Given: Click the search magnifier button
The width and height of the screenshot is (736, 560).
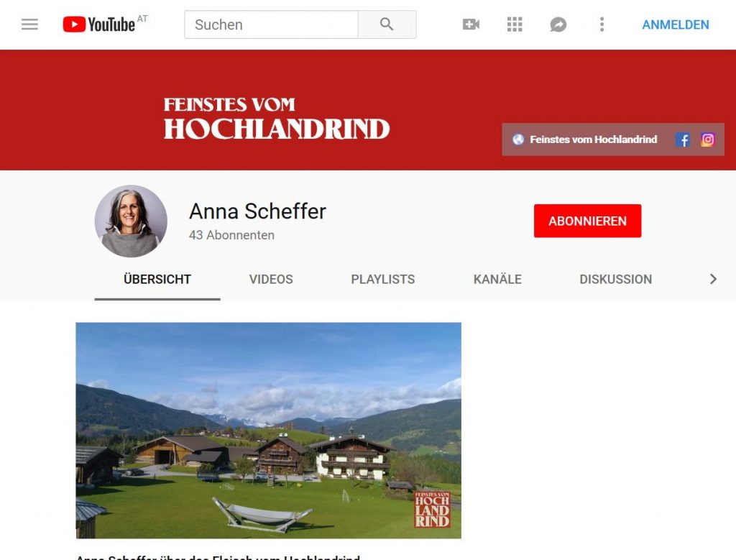Looking at the screenshot, I should click(387, 24).
